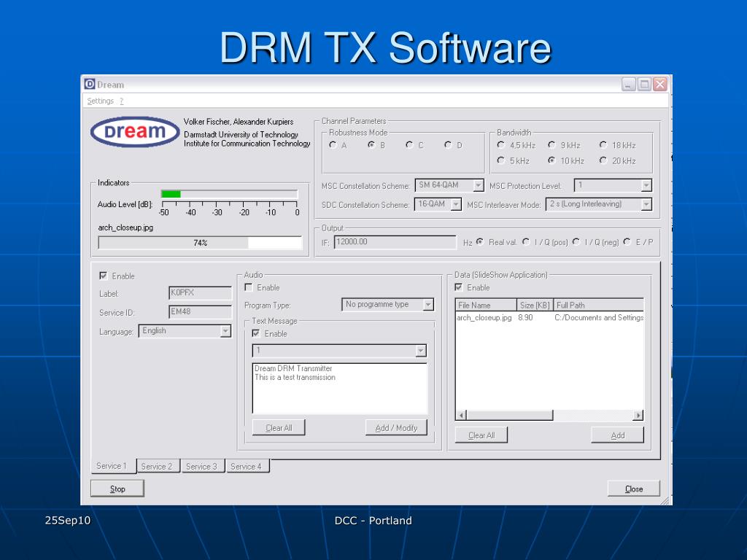Click the Label field containing K0PFX
The width and height of the screenshot is (747, 560).
pyautogui.click(x=200, y=293)
